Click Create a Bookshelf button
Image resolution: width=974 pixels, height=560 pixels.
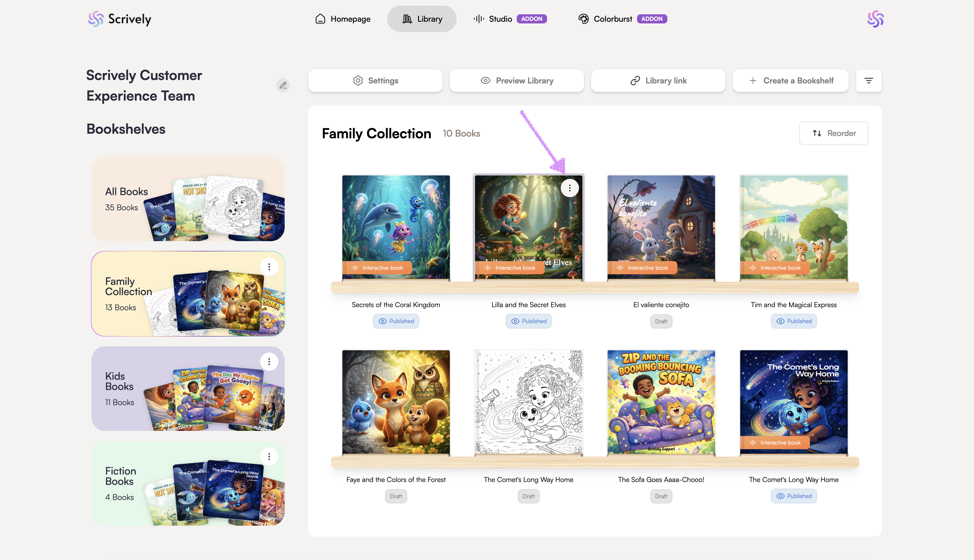pos(790,80)
